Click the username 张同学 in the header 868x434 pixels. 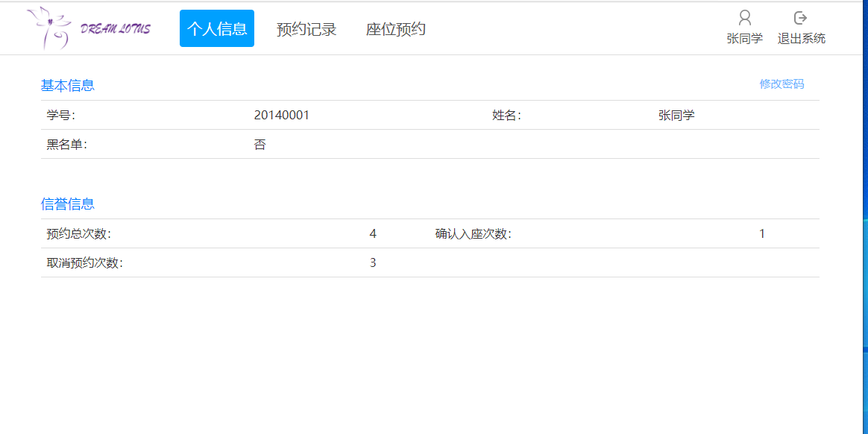[743, 37]
